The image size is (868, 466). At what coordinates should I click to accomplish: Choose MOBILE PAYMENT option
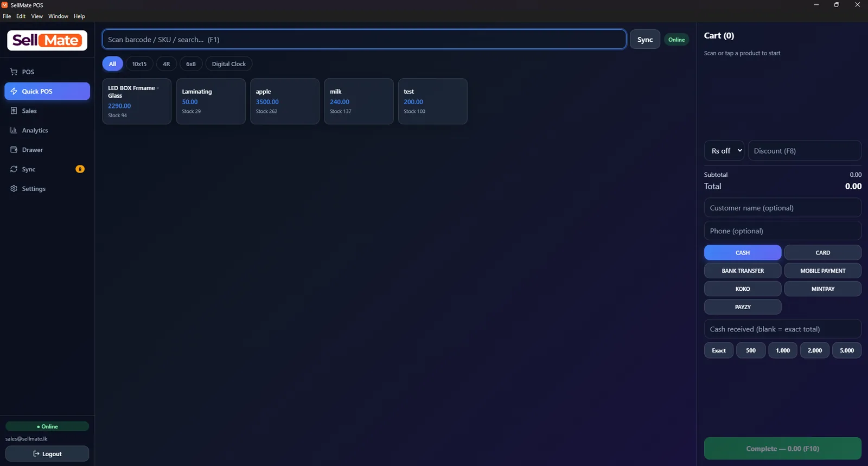point(822,271)
